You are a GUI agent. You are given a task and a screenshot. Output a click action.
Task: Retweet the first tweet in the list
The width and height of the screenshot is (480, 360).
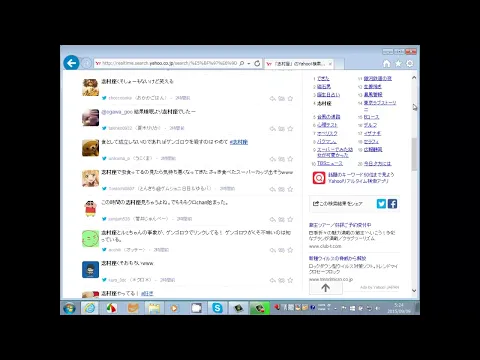(x=281, y=98)
